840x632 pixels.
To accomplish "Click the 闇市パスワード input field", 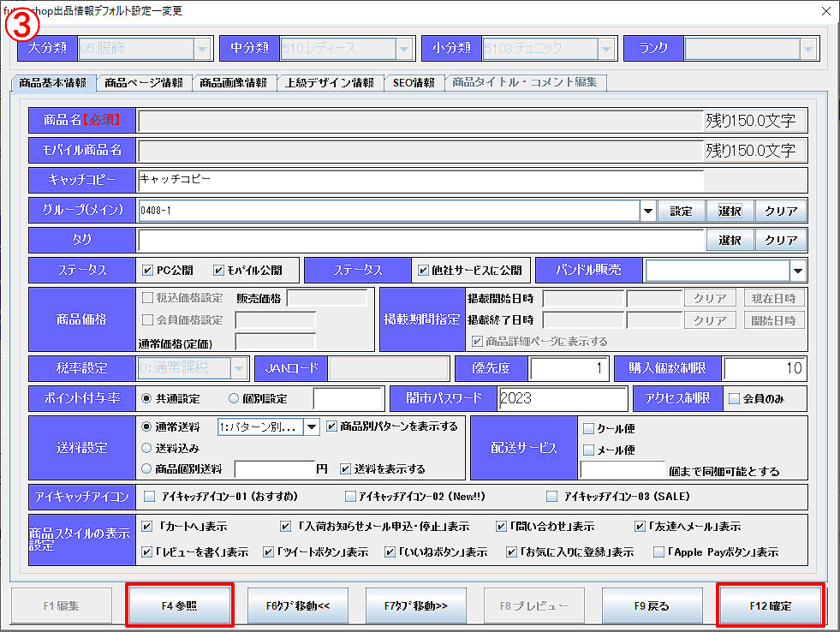I will tap(562, 398).
